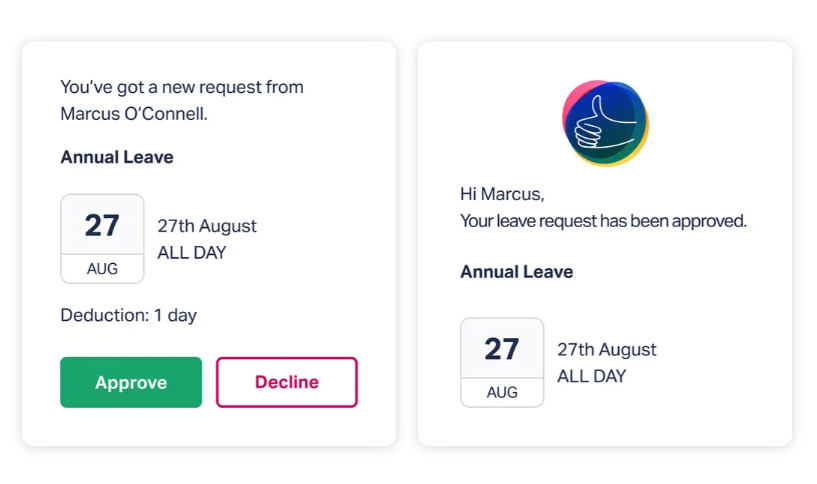The height and width of the screenshot is (484, 817).
Task: Decline the annual leave request
Action: [x=287, y=382]
